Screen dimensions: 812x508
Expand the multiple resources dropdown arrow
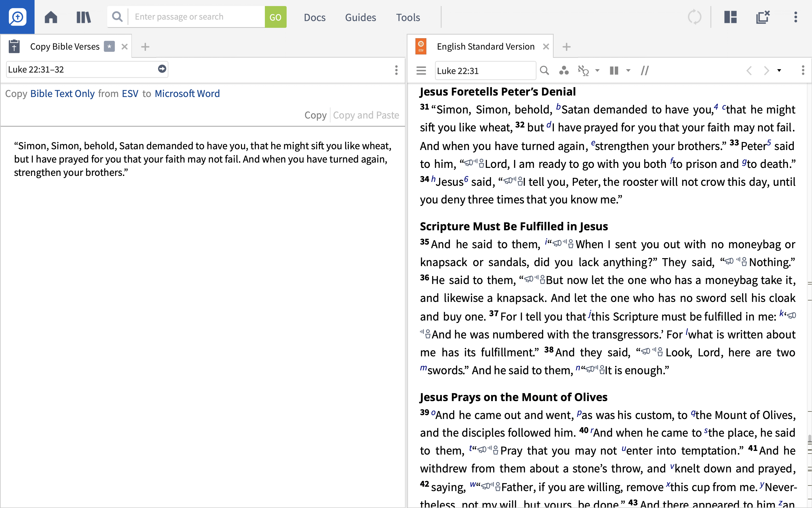628,71
